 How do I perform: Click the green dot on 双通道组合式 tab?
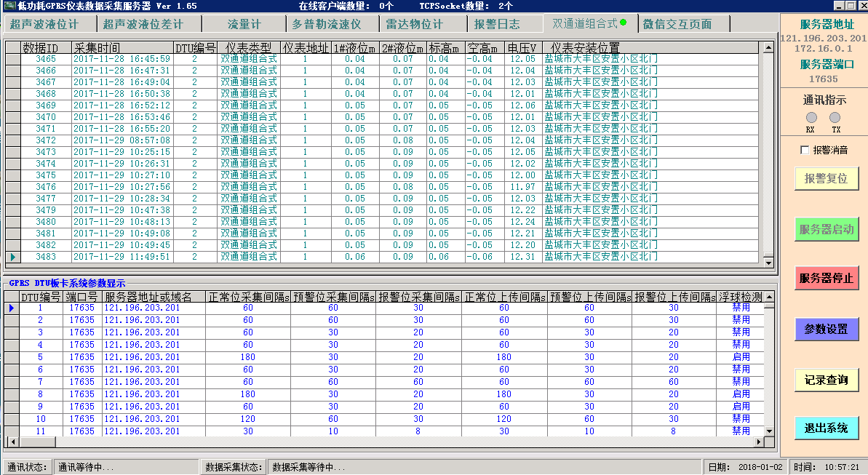click(624, 23)
